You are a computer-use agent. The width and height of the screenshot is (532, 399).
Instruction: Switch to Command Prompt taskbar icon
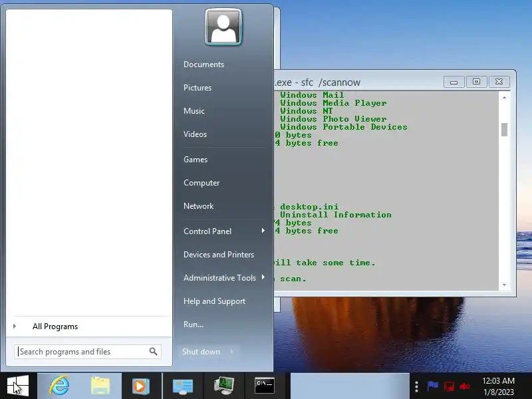[x=265, y=386]
